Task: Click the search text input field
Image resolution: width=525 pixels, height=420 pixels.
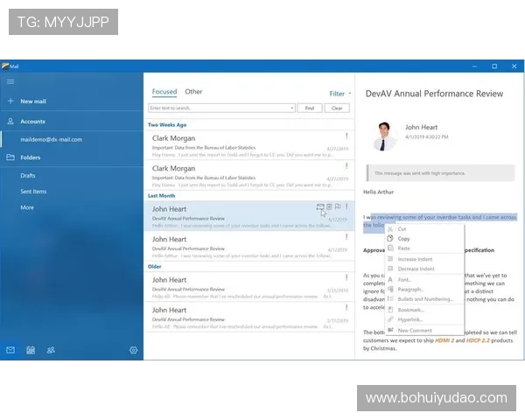Action: 219,108
